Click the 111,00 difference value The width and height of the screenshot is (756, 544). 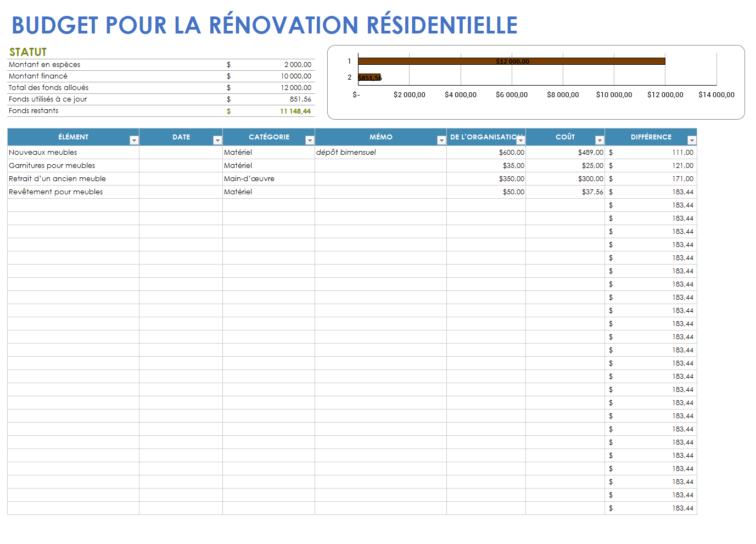682,153
